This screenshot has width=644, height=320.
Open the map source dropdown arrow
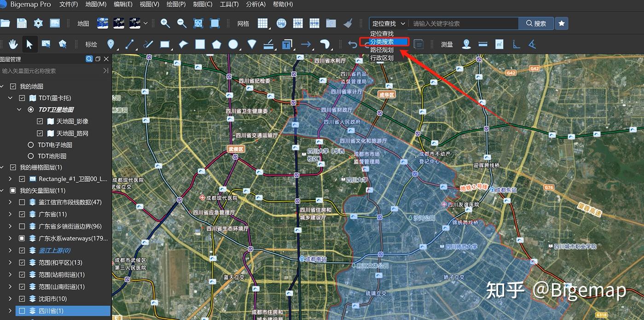tap(146, 23)
